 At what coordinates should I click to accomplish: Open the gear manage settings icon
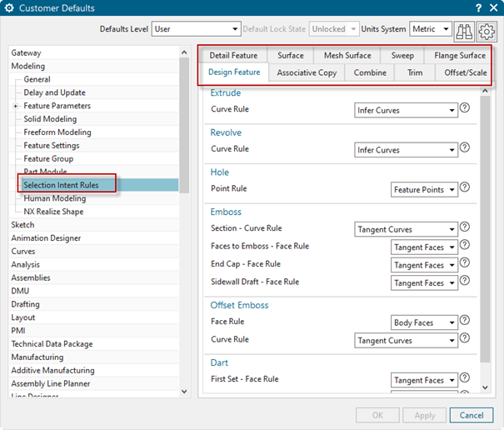[487, 30]
